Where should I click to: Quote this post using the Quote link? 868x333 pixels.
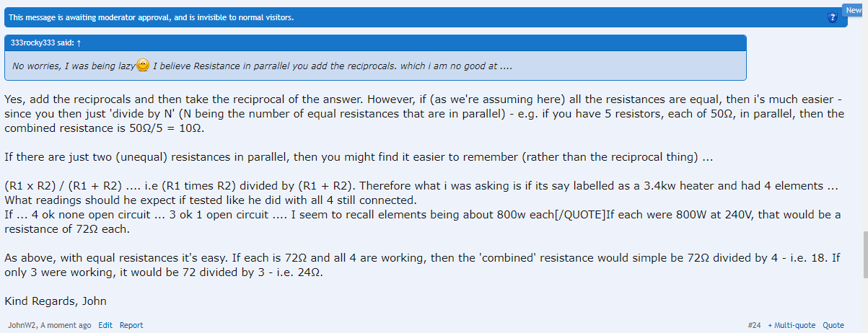tap(833, 325)
